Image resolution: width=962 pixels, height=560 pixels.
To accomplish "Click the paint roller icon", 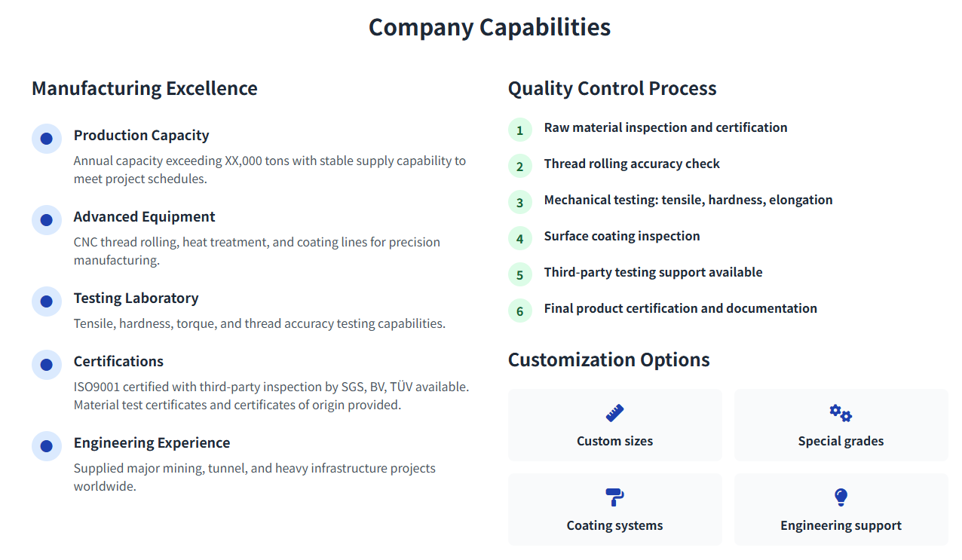I will coord(614,497).
